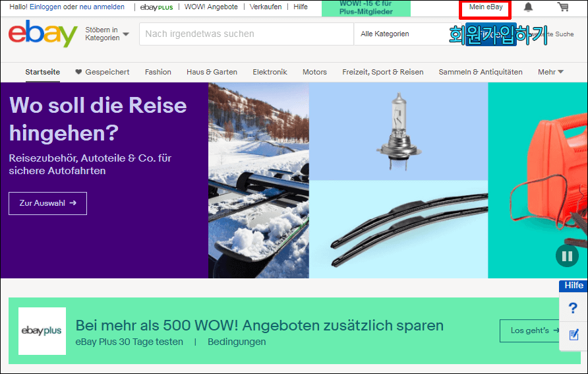Open the Elektronik category

click(270, 72)
